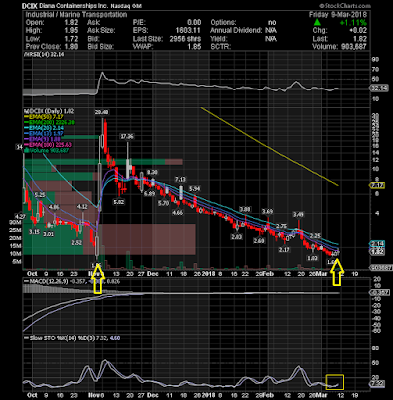Click the green up-triangle change indicator

pyautogui.click(x=317, y=23)
